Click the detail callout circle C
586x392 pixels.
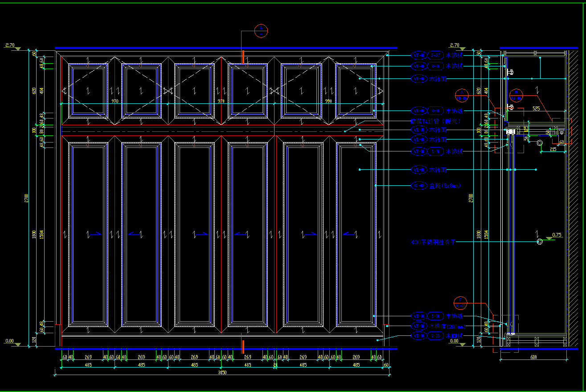(x=460, y=302)
